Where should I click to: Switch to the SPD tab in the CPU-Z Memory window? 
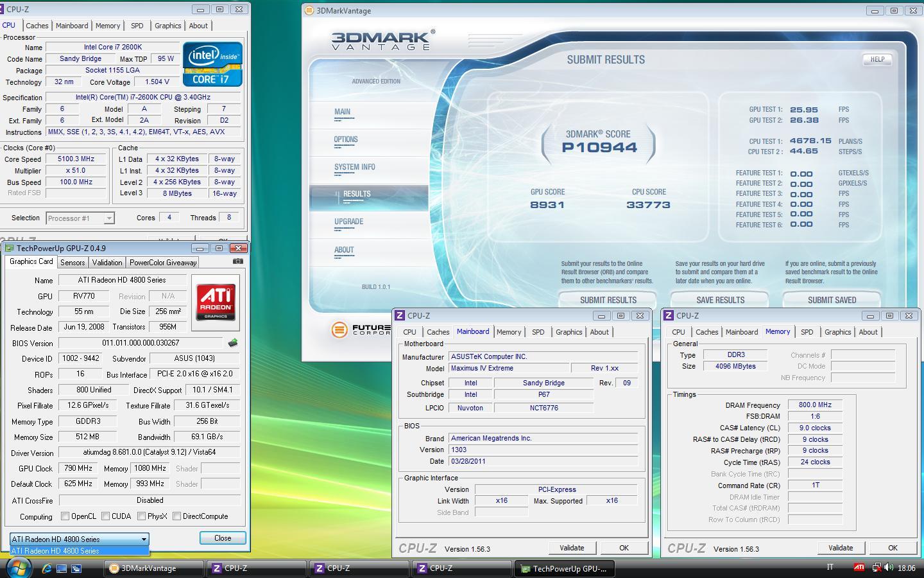(x=807, y=332)
